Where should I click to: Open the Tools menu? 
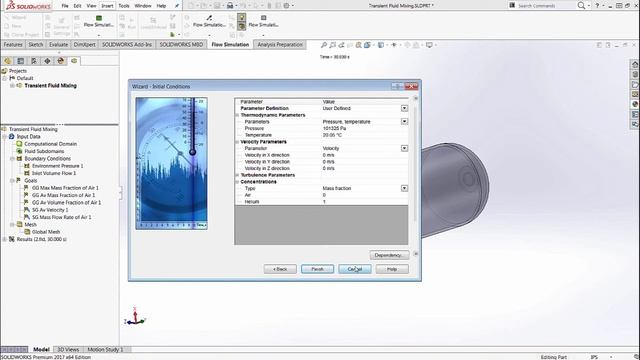124,6
